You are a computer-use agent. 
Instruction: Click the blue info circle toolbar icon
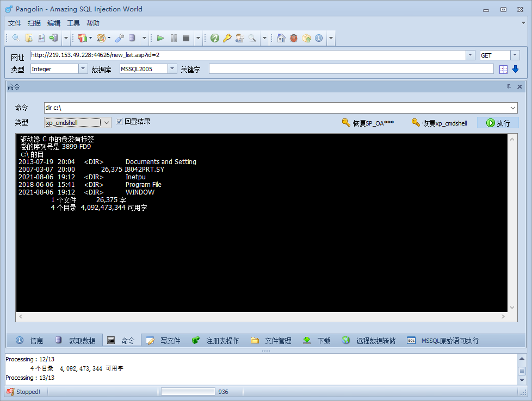click(x=319, y=38)
